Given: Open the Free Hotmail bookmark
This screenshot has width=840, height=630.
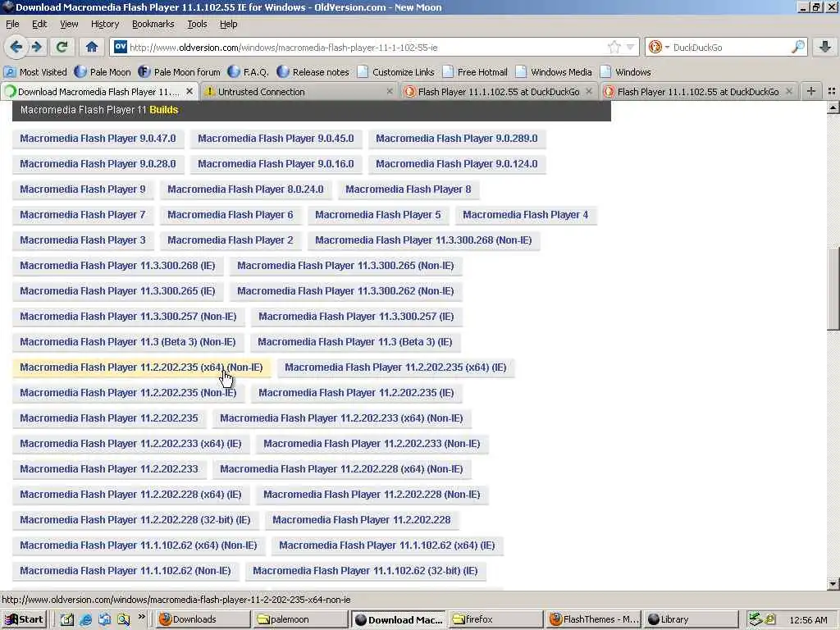Looking at the screenshot, I should [x=475, y=72].
